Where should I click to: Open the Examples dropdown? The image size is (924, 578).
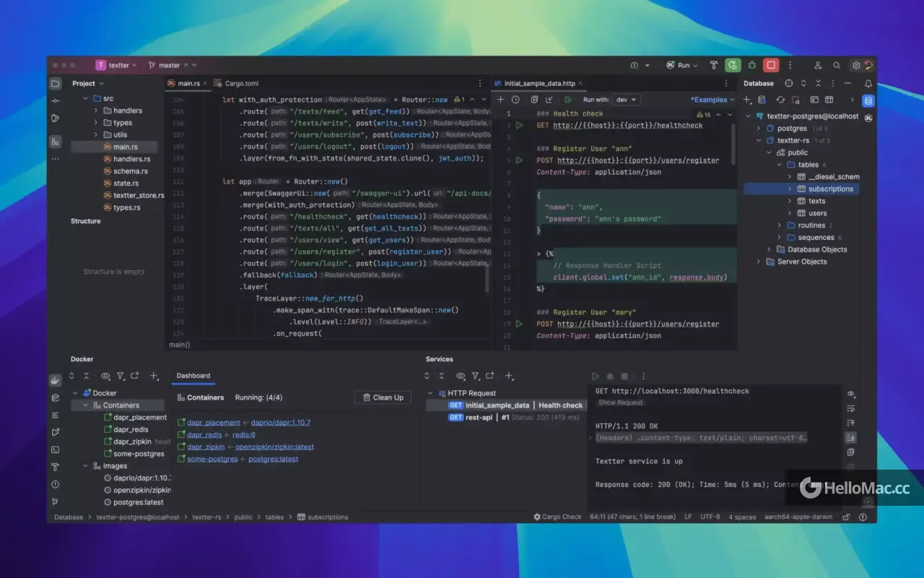point(712,100)
